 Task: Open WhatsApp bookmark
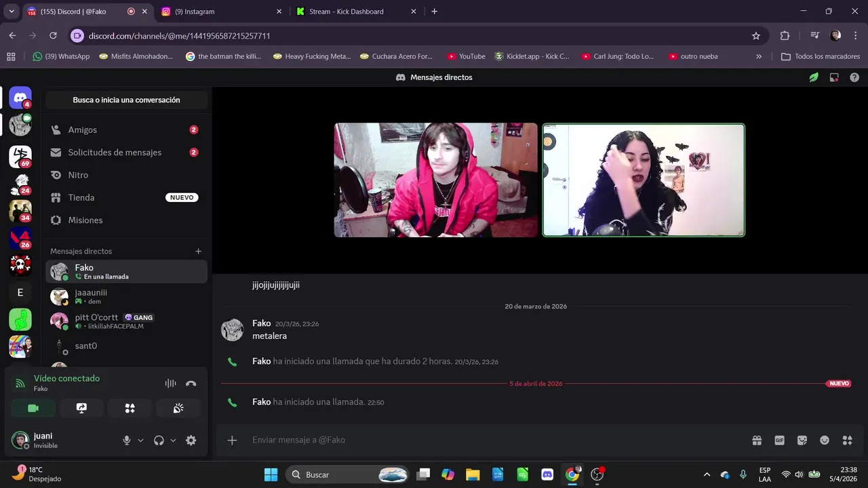click(61, 56)
